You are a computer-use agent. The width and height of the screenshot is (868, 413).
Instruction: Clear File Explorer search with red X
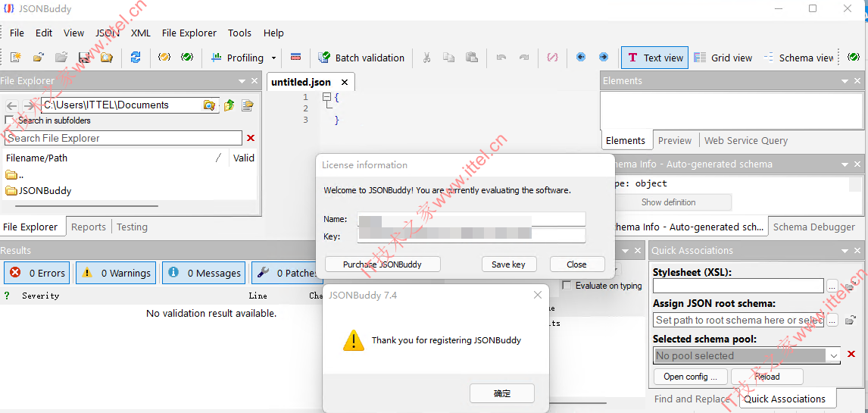coord(251,138)
